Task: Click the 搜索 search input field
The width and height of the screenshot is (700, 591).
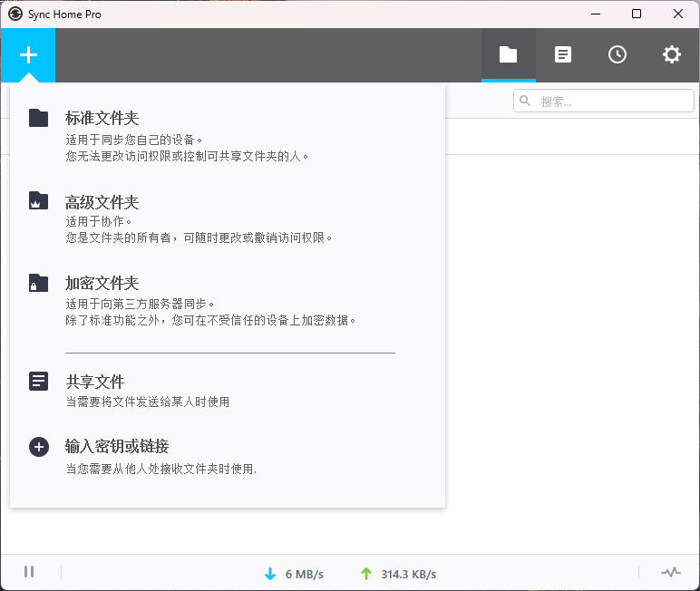Action: tap(612, 102)
